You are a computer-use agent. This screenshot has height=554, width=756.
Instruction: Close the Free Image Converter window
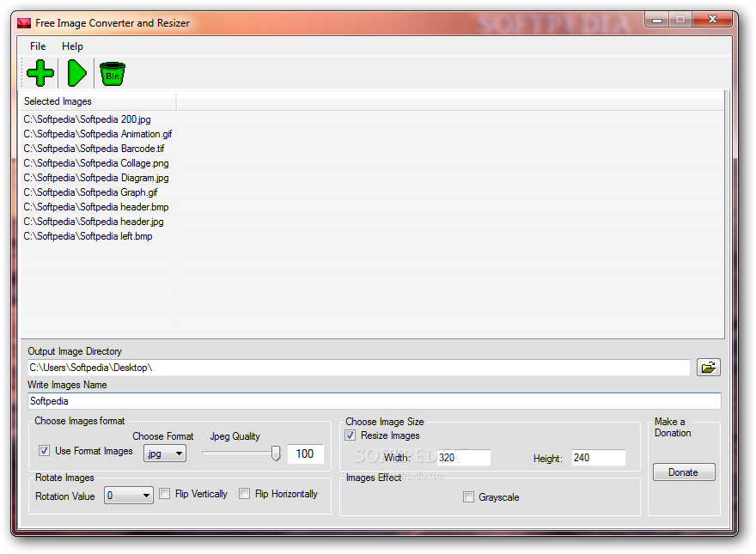[712, 19]
